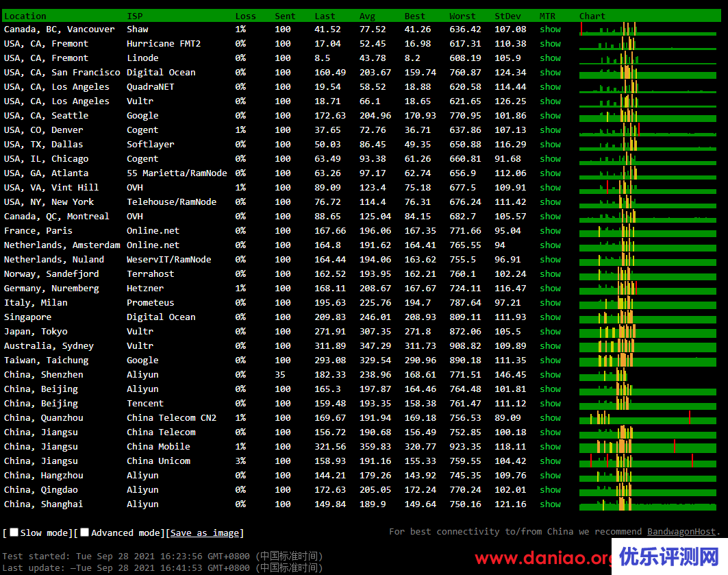Screen dimensions: 728x575
Task: Sort by the Avg column header
Action: (x=367, y=16)
